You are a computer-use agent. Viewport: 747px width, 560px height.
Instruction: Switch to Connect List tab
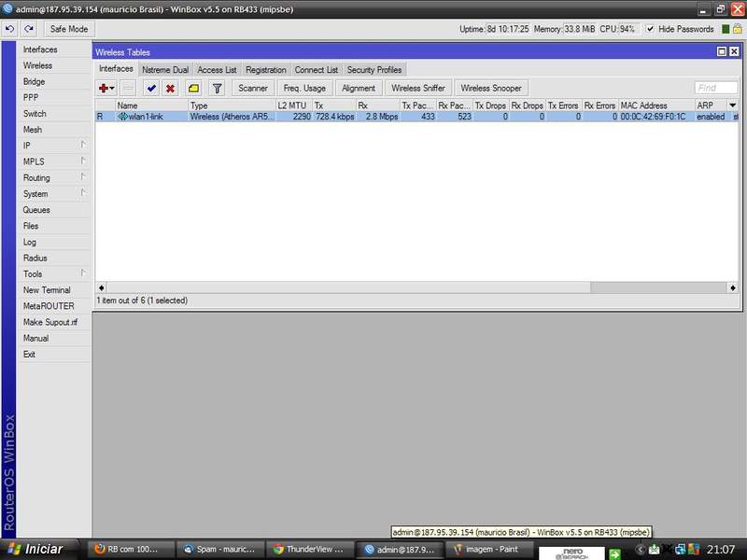click(x=317, y=69)
